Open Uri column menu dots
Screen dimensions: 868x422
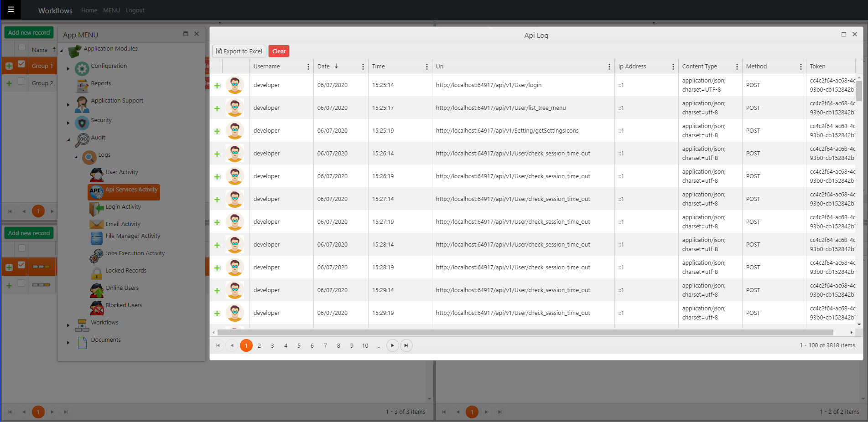[609, 67]
